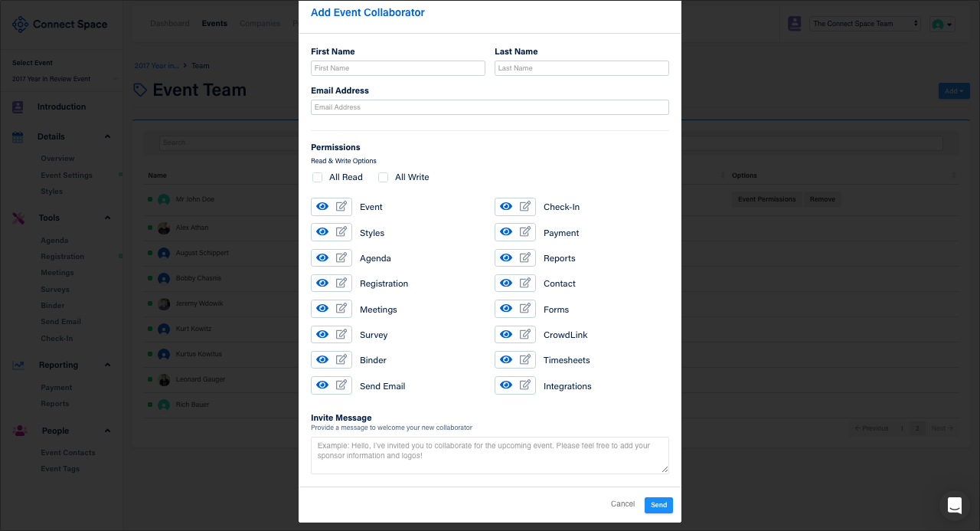The height and width of the screenshot is (531, 980).
Task: Go to the Previous page
Action: click(x=872, y=428)
